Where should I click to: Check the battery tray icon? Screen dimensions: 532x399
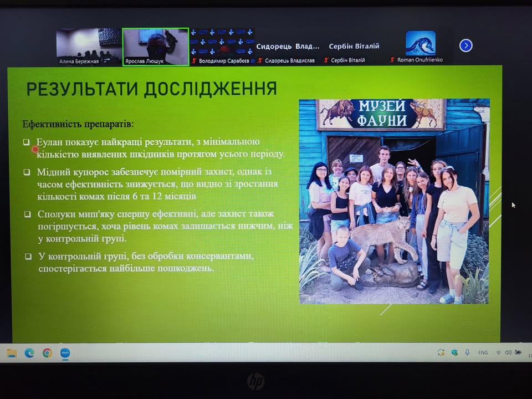tap(518, 352)
